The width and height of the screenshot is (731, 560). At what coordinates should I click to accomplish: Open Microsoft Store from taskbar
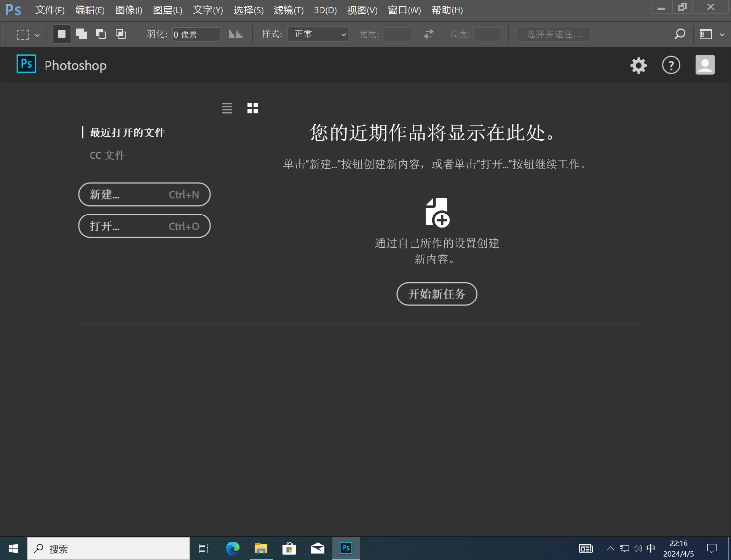click(x=289, y=549)
